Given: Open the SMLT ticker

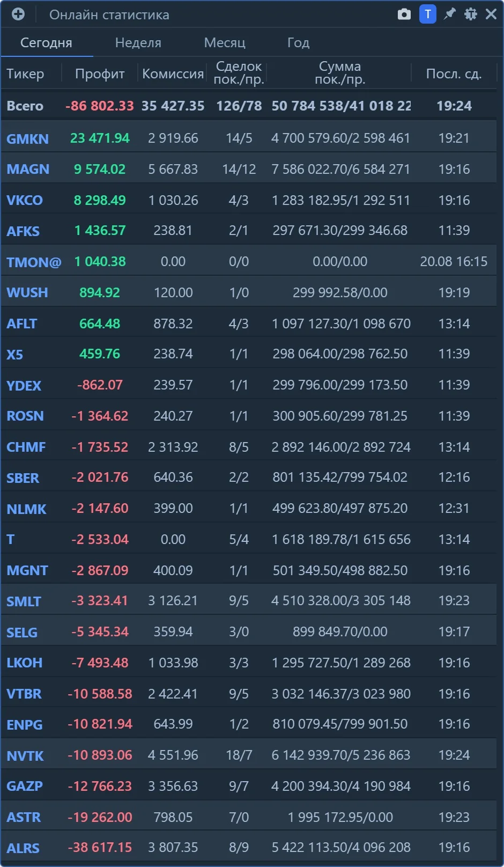Looking at the screenshot, I should [24, 601].
